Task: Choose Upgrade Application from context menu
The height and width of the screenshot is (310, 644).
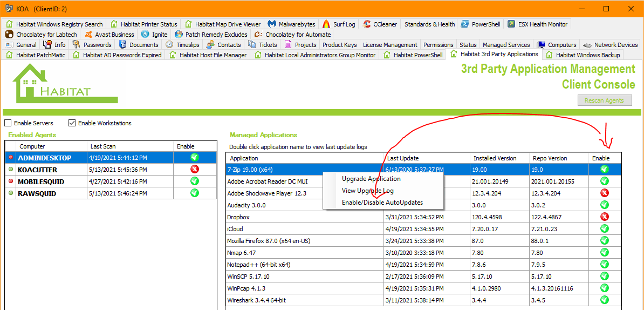Action: [x=371, y=179]
